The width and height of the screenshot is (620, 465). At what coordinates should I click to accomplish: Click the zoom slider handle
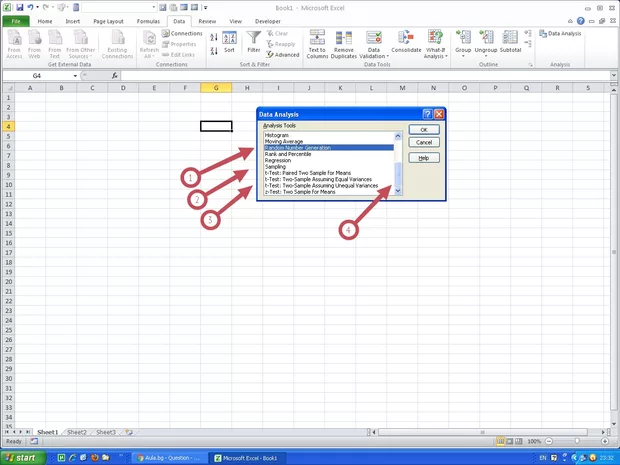pyautogui.click(x=577, y=441)
